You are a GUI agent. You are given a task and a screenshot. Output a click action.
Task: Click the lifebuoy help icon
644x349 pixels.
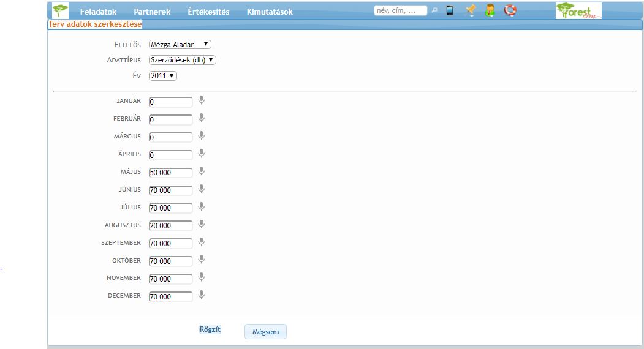[510, 10]
